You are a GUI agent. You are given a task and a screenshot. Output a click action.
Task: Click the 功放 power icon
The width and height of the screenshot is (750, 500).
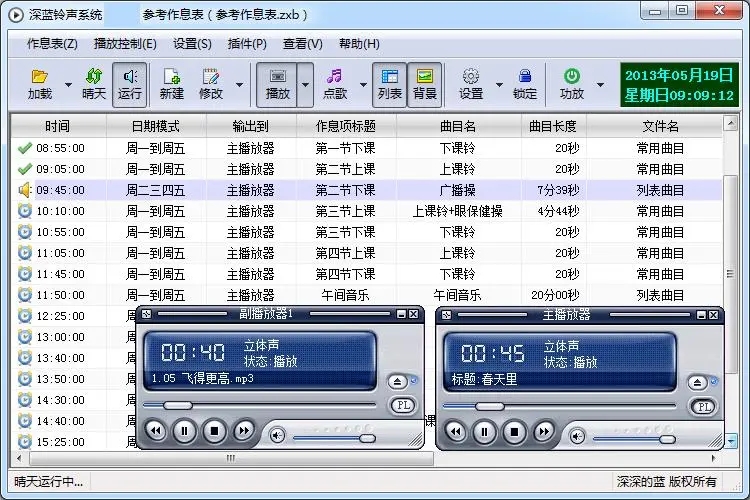coord(572,77)
